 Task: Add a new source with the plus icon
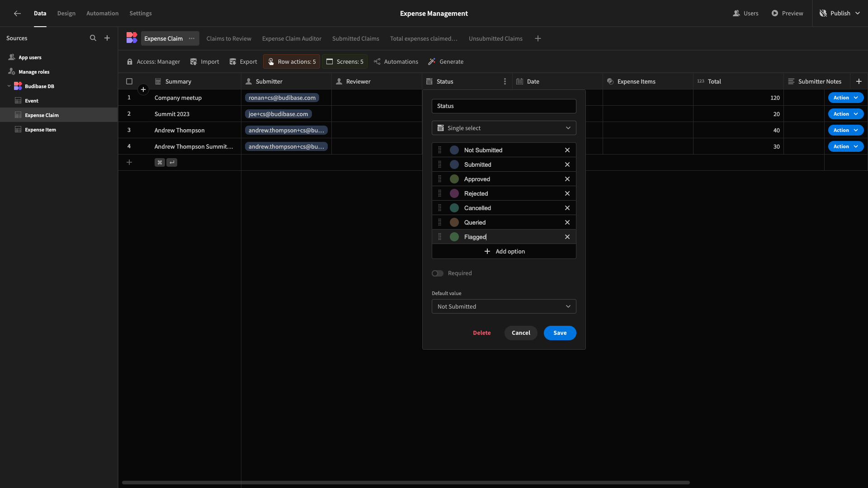pos(107,38)
